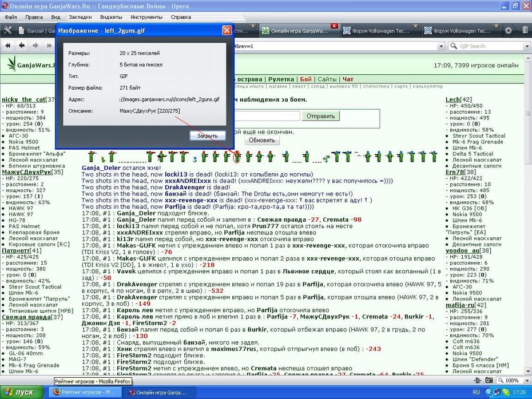Click the RU language indicator

click(477, 392)
